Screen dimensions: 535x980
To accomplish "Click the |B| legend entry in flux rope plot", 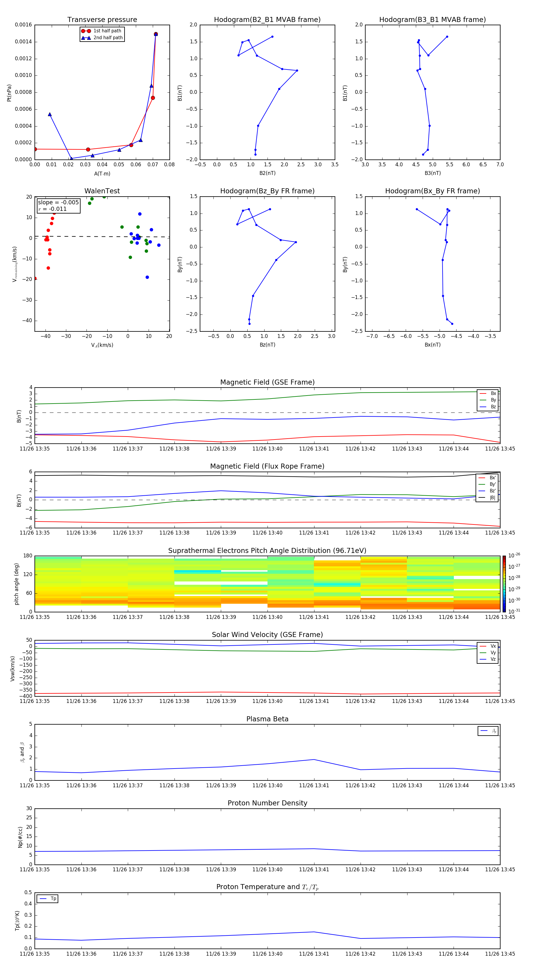I will pyautogui.click(x=487, y=498).
